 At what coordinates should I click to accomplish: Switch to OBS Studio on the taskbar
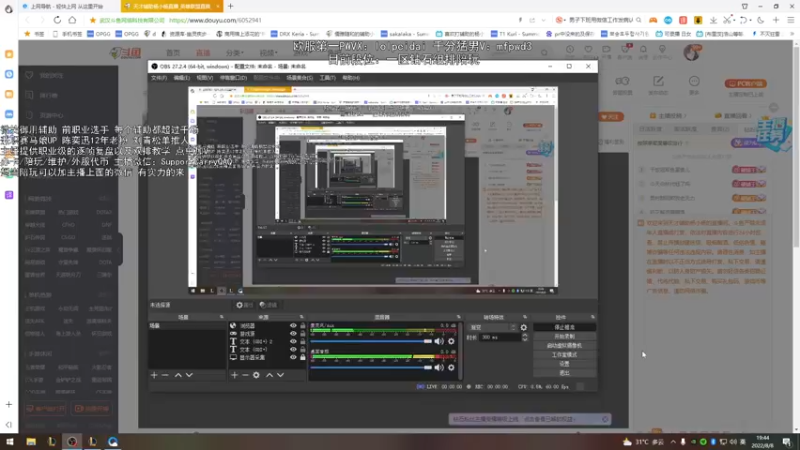(72, 441)
